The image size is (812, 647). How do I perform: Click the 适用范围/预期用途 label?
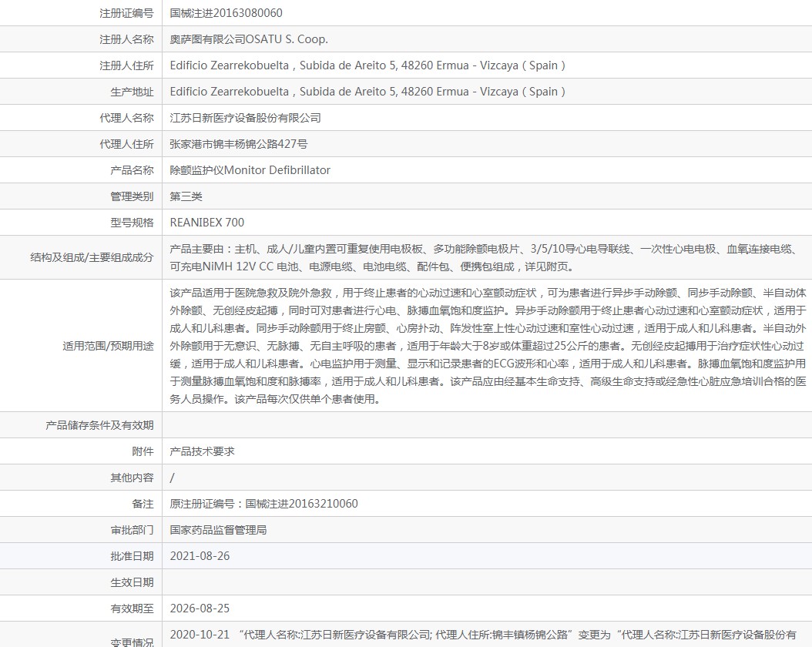[x=108, y=346]
